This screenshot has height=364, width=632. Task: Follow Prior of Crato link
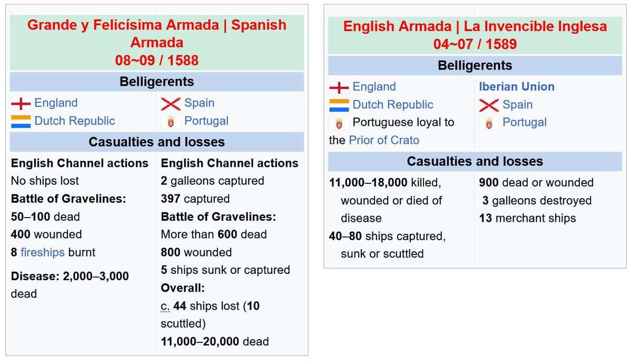coord(384,140)
